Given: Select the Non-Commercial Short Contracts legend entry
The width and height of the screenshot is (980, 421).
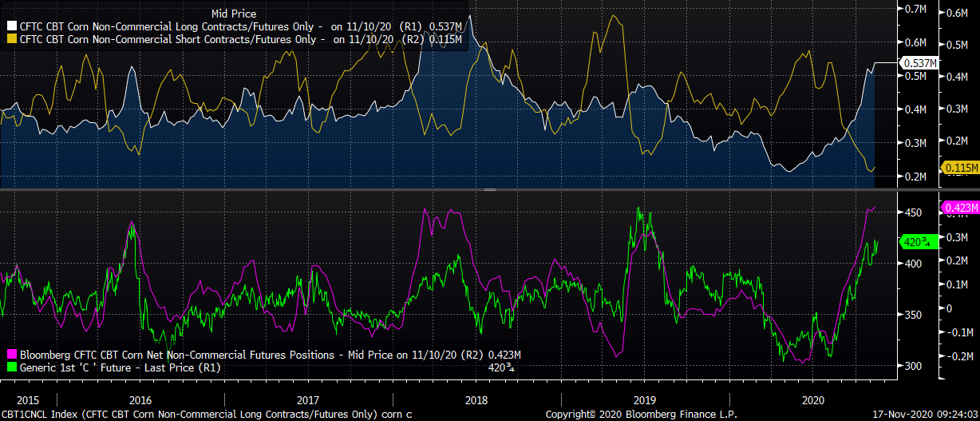Looking at the screenshot, I should tap(236, 38).
